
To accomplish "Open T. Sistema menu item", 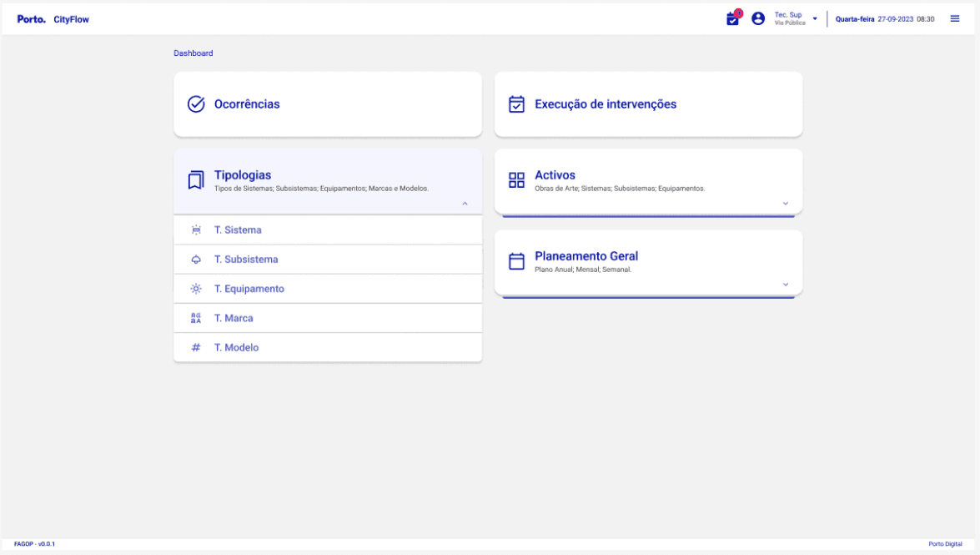I will [328, 230].
